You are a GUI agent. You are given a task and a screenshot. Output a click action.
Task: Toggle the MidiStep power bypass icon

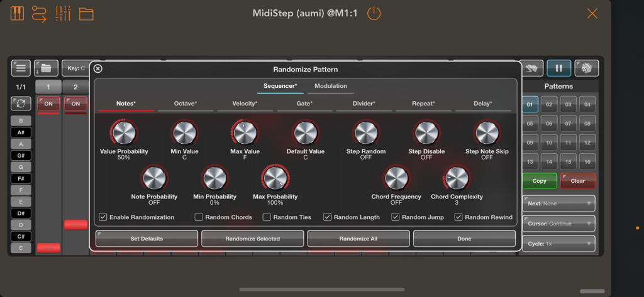pos(374,14)
